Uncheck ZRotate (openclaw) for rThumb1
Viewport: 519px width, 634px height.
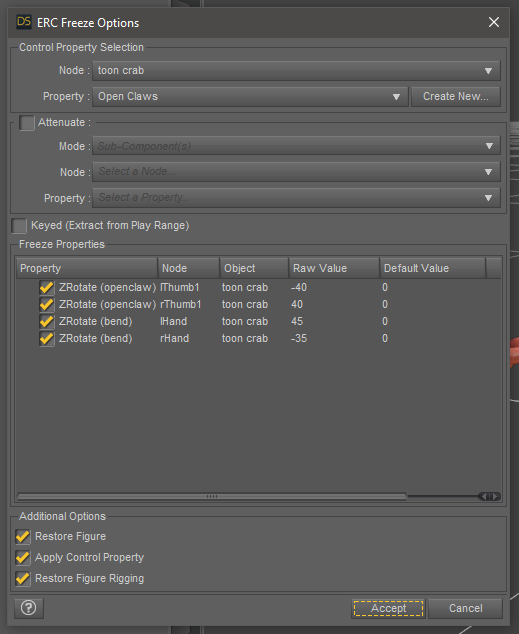click(x=46, y=304)
